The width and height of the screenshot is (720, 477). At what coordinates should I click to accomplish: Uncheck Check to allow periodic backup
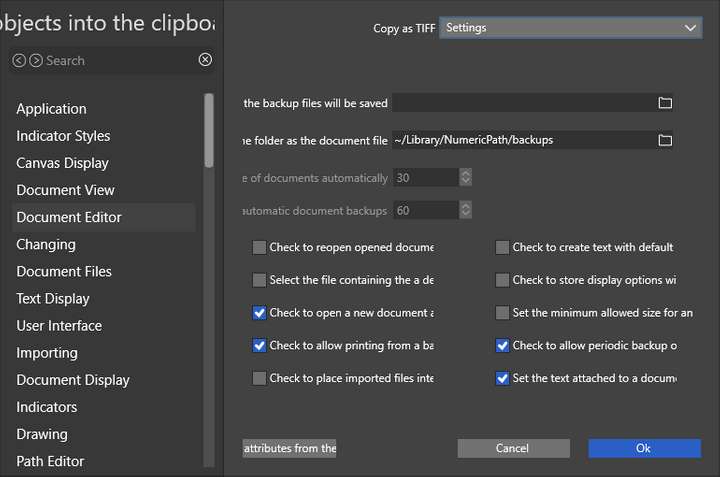tap(502, 345)
